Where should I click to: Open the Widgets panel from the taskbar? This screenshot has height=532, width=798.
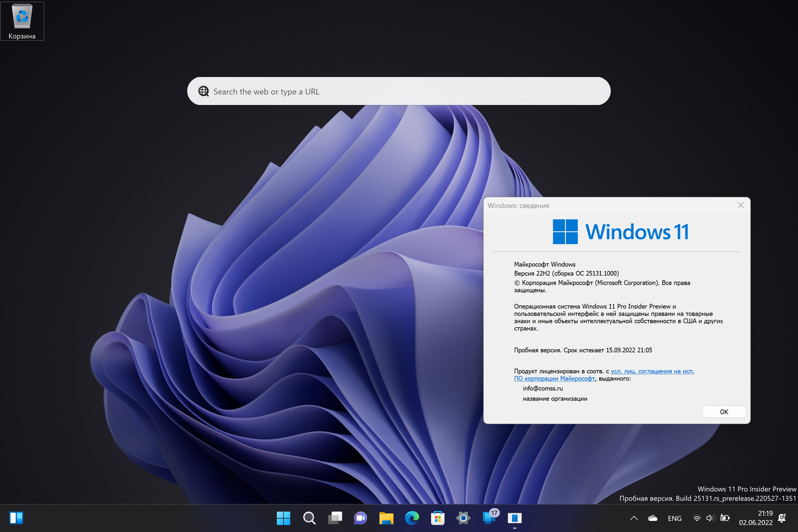(x=16, y=518)
